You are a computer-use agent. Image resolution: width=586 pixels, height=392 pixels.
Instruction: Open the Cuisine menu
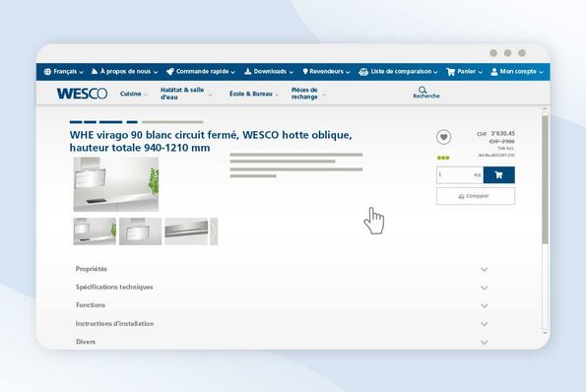click(134, 94)
